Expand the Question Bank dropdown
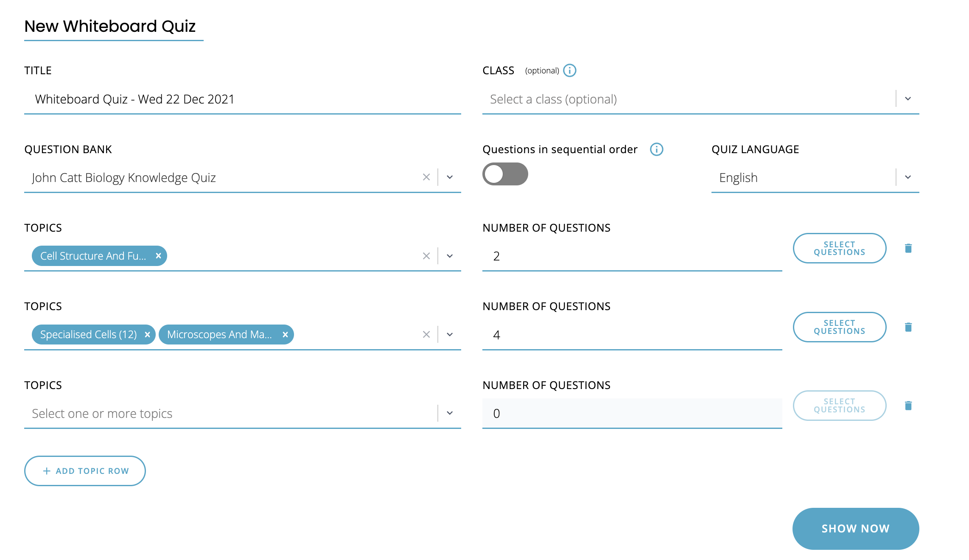This screenshot has width=969, height=560. [x=450, y=177]
